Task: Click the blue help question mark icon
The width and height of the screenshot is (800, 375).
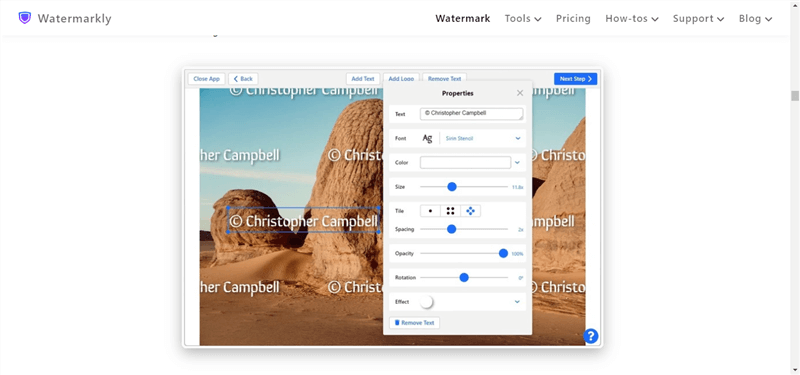Action: click(x=591, y=336)
